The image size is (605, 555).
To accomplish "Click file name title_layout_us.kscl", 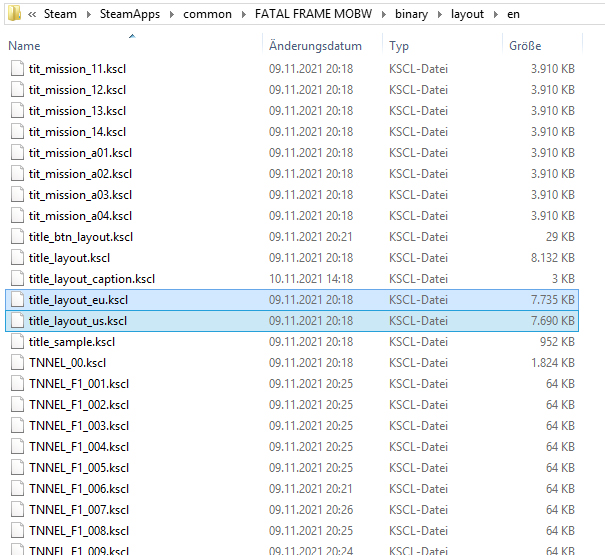I will pos(78,321).
